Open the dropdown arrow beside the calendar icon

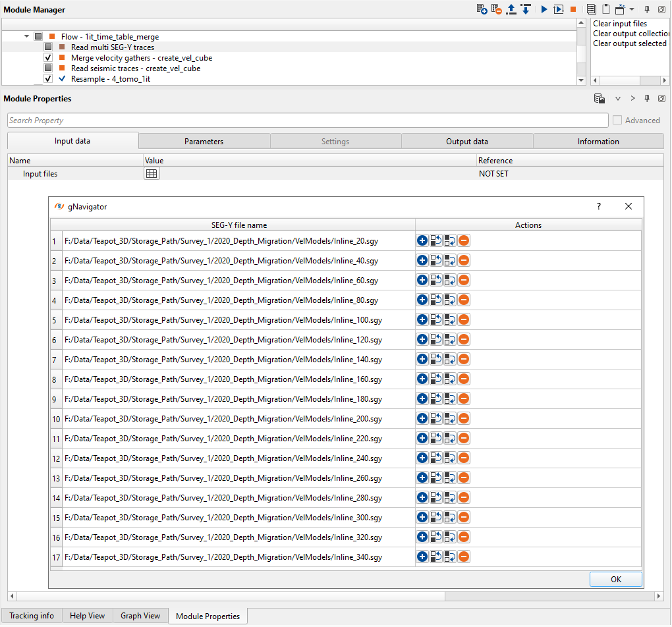pyautogui.click(x=632, y=9)
